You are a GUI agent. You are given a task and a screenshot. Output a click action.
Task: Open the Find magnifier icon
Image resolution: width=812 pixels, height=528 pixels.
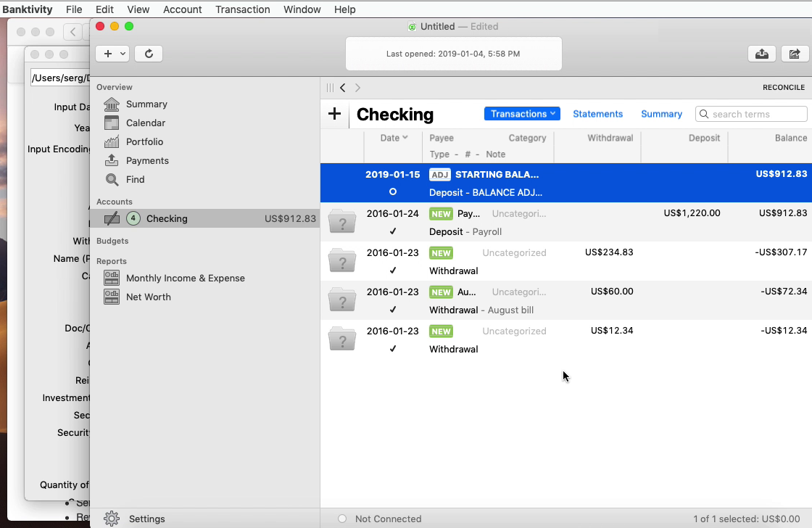tap(112, 179)
